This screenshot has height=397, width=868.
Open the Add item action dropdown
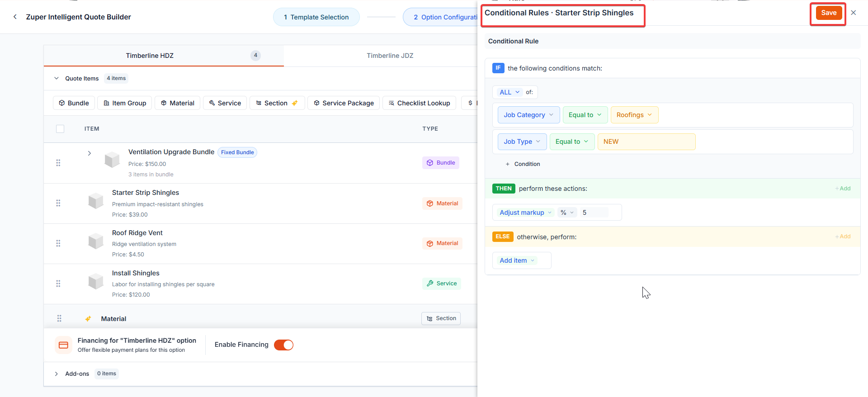(518, 260)
